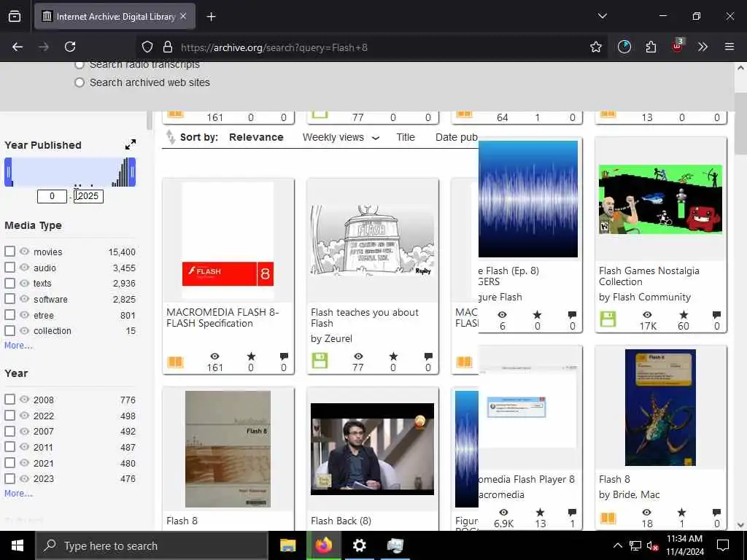The image size is (747, 560).
Task: Open Flash 8 by Bride, Mac item
Action: tap(614, 479)
